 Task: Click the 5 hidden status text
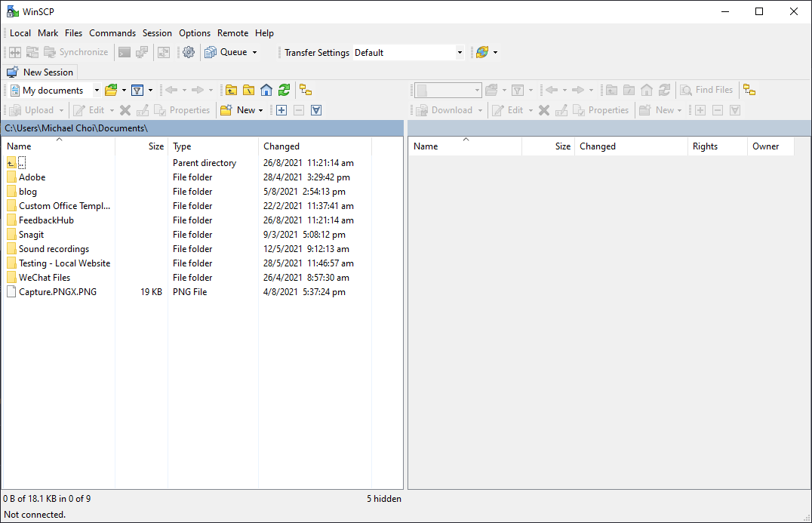pyautogui.click(x=383, y=499)
